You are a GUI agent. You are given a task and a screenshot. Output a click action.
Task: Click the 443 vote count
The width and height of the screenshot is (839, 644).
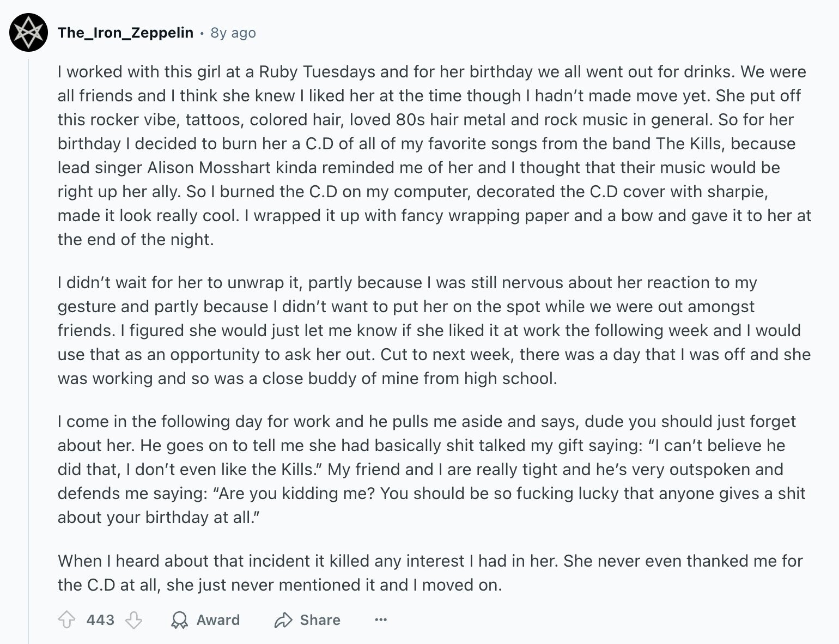pos(100,620)
